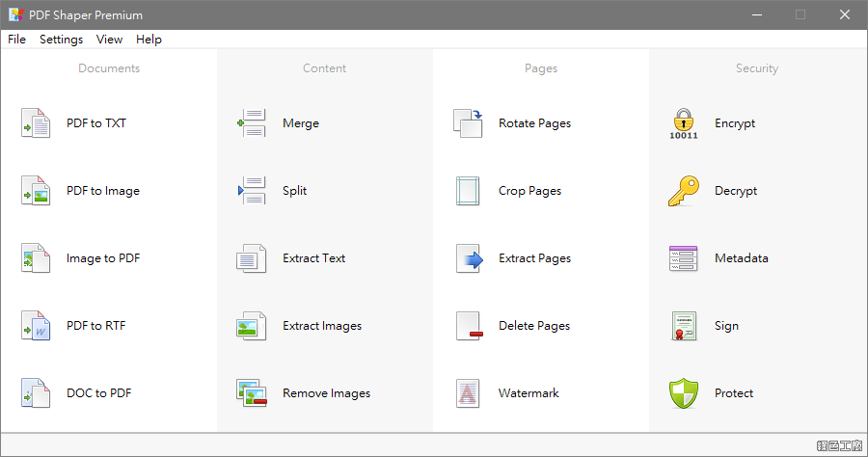Click the Extract Images icon
Image resolution: width=868 pixels, height=457 pixels.
click(x=252, y=325)
